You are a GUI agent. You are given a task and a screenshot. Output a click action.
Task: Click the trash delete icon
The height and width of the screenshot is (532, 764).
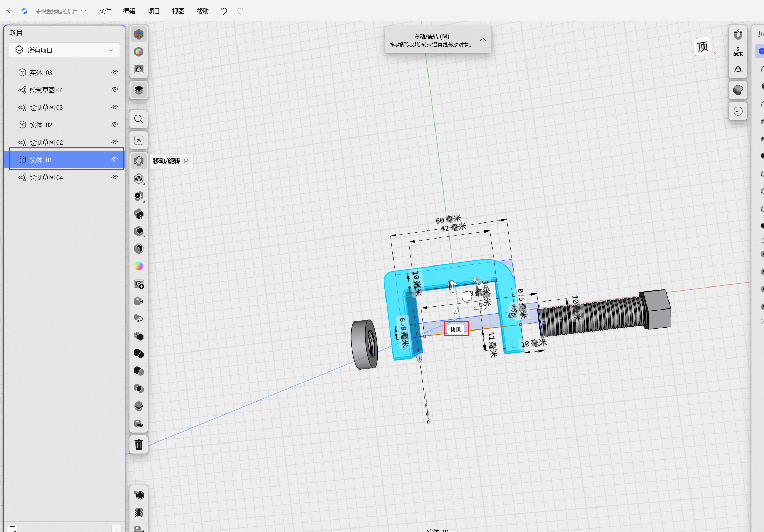(x=139, y=445)
